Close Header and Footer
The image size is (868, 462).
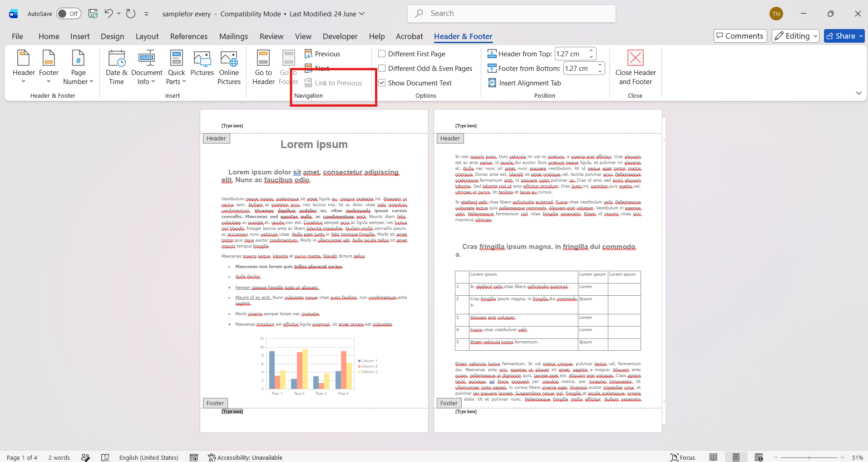(635, 67)
